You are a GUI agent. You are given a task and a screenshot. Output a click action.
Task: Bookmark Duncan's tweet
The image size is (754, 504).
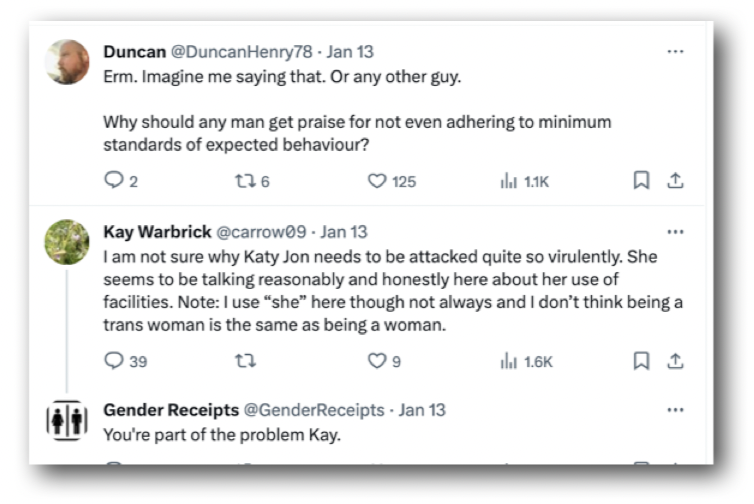pyautogui.click(x=642, y=181)
